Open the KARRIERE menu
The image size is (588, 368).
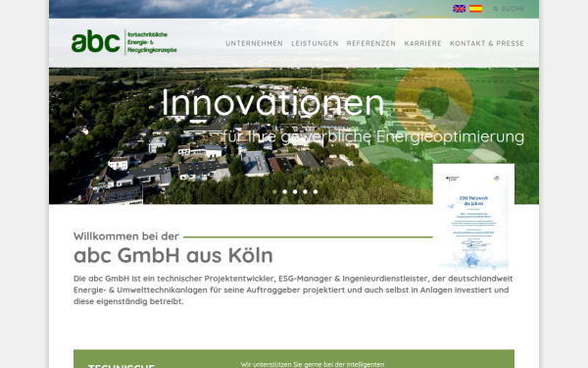(422, 43)
